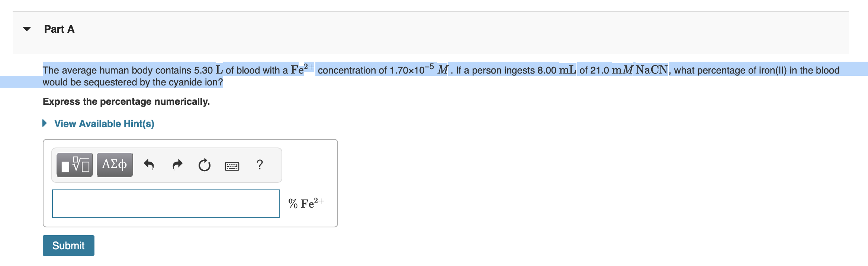868x266 pixels.
Task: Click the blue arrow beside View Available Hint(s)
Action: coord(45,123)
